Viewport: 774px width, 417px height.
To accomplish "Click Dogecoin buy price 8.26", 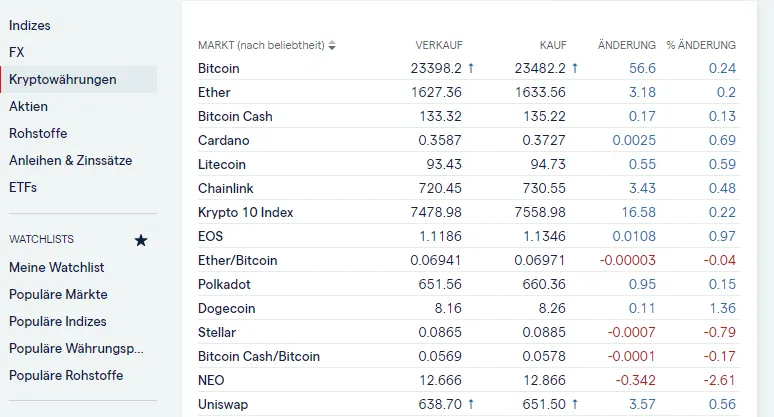I will (x=552, y=308).
